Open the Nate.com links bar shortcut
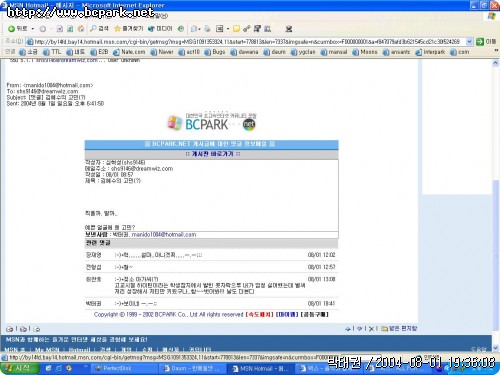 point(129,52)
